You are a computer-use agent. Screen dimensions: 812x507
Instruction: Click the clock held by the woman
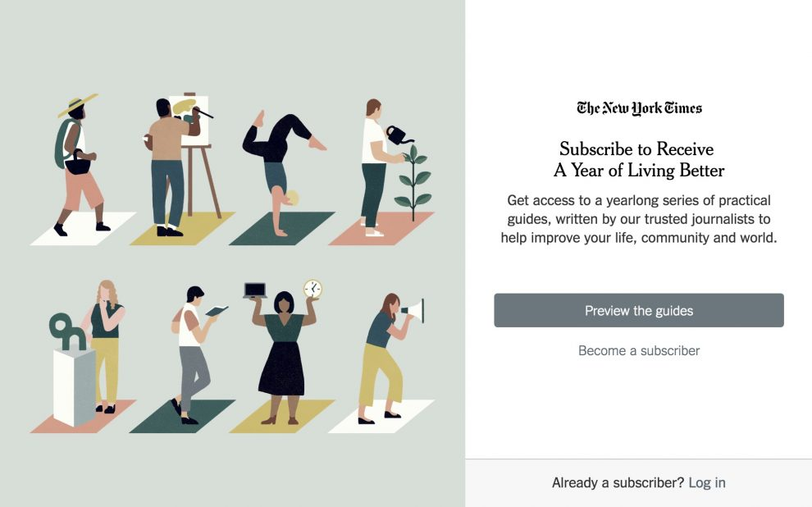point(312,289)
